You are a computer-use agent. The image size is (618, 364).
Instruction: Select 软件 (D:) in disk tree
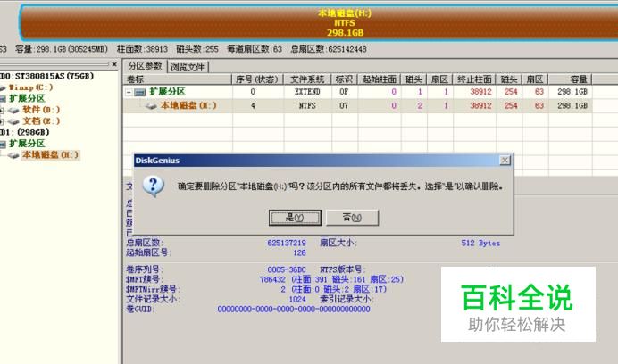[x=41, y=110]
